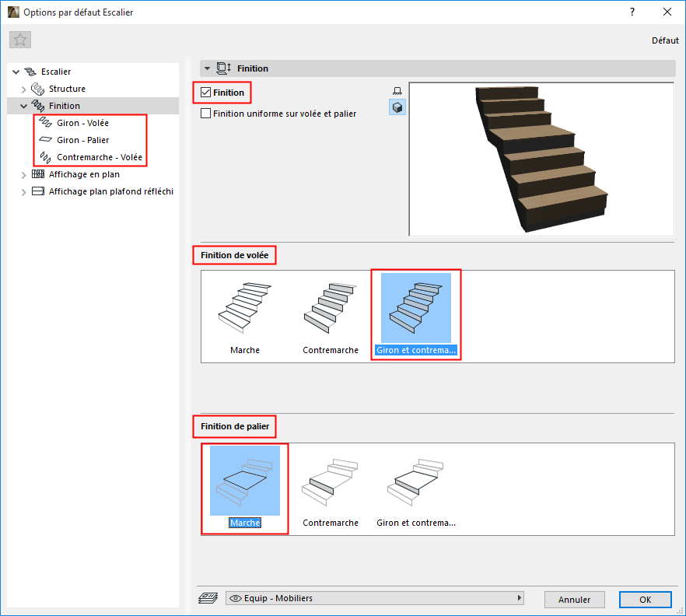Select the Structure tree item
Screen dimensions: 686x616
click(67, 89)
